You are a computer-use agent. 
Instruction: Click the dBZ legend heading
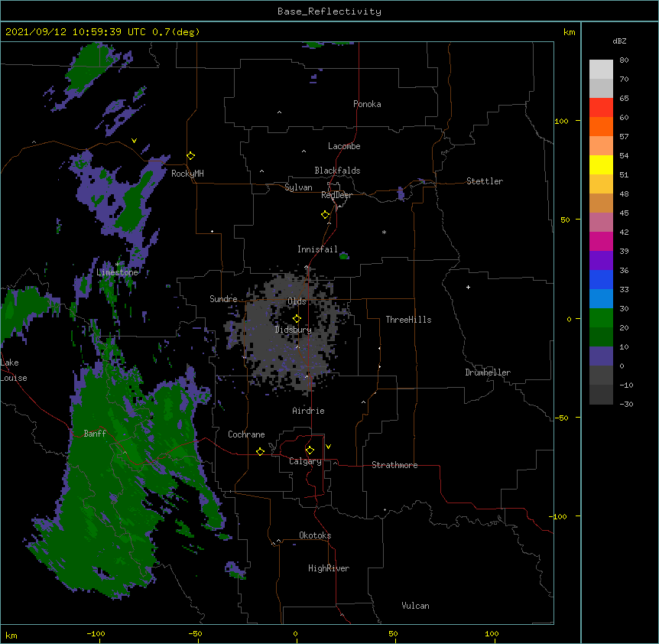[619, 41]
